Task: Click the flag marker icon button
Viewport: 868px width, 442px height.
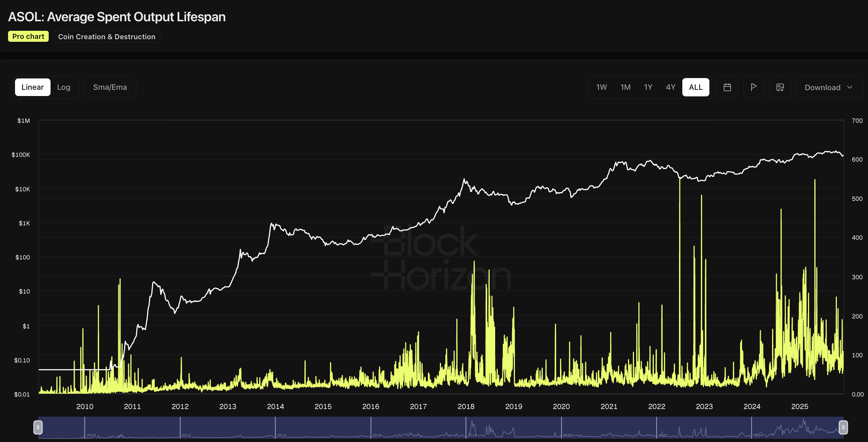Action: point(754,87)
